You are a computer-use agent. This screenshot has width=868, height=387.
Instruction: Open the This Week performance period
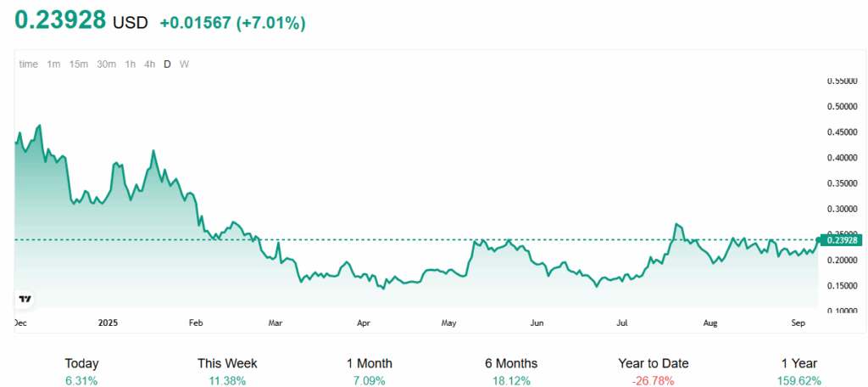(x=227, y=371)
